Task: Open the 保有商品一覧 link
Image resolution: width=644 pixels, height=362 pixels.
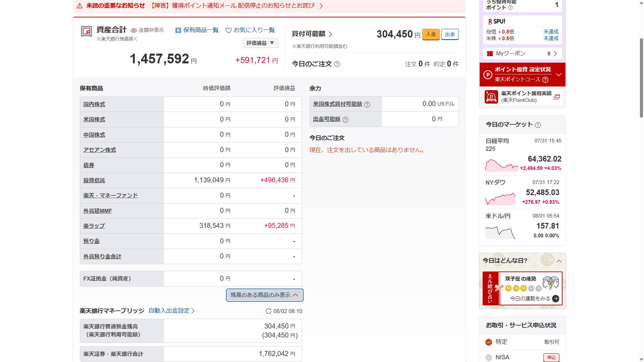Action: [201, 30]
